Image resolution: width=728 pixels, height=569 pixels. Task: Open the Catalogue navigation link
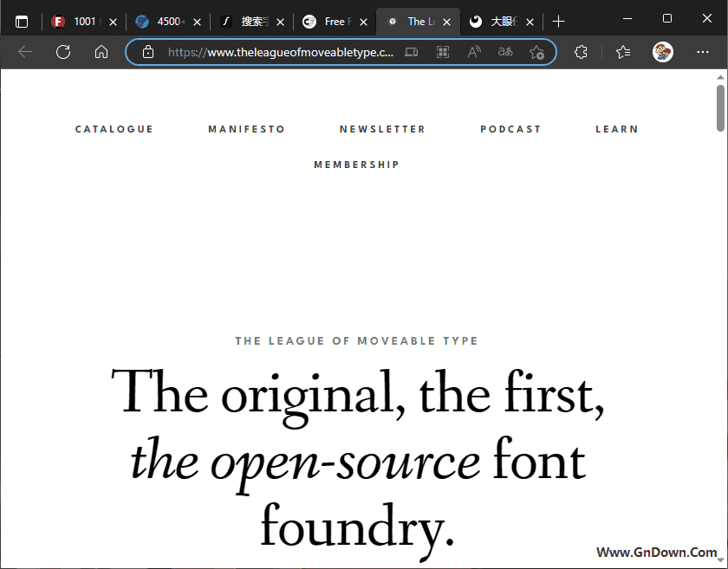(x=114, y=129)
